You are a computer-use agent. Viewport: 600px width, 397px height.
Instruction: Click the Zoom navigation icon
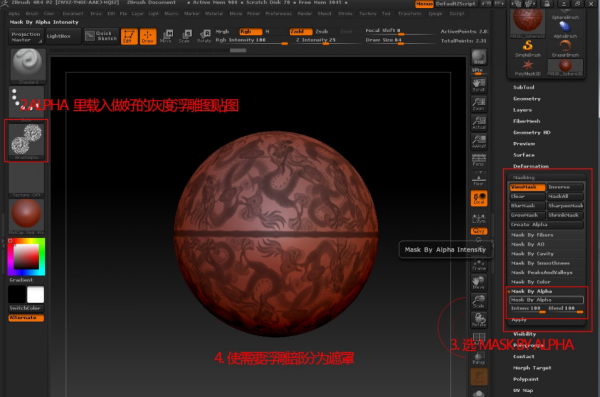(479, 103)
